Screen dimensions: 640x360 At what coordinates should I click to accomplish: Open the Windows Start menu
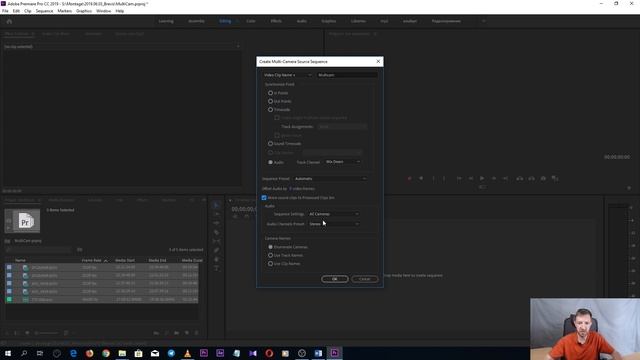tap(8, 353)
